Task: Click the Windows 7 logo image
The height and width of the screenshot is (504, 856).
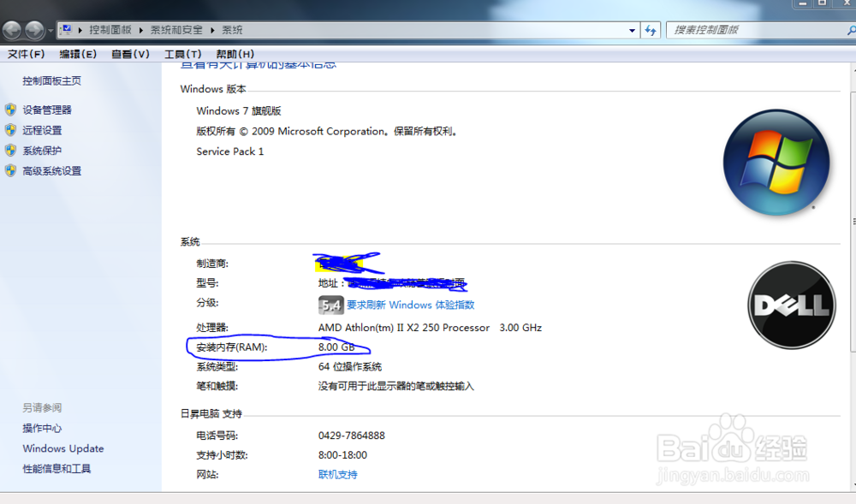Action: [x=776, y=162]
